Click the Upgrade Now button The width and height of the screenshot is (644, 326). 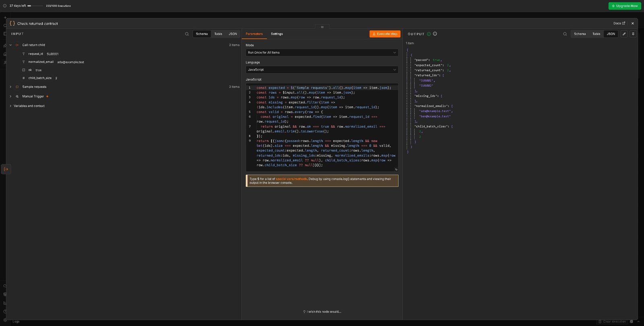pyautogui.click(x=625, y=6)
